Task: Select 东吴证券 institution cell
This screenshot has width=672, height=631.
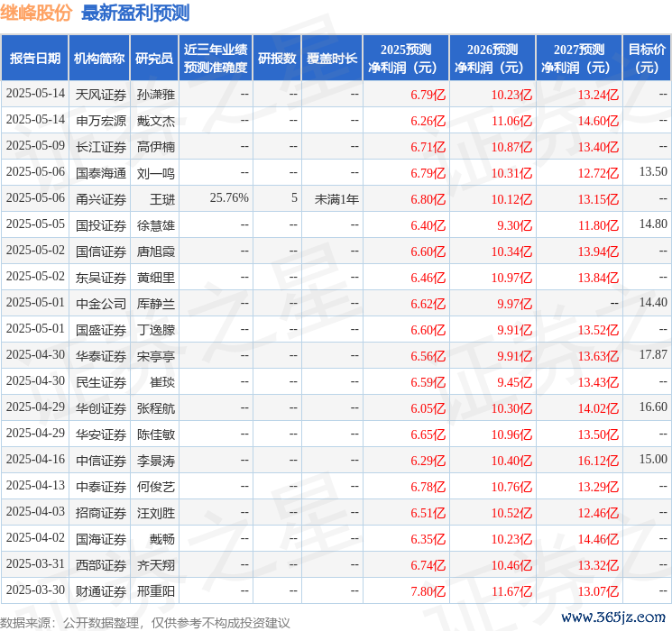Action: pyautogui.click(x=101, y=278)
